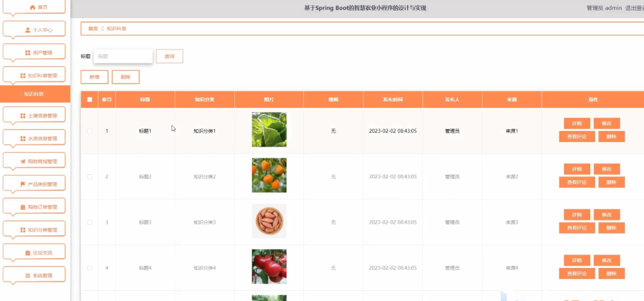The image size is (644, 301).
Task: Click 查看评论 button for row 标题1
Action: point(577,136)
